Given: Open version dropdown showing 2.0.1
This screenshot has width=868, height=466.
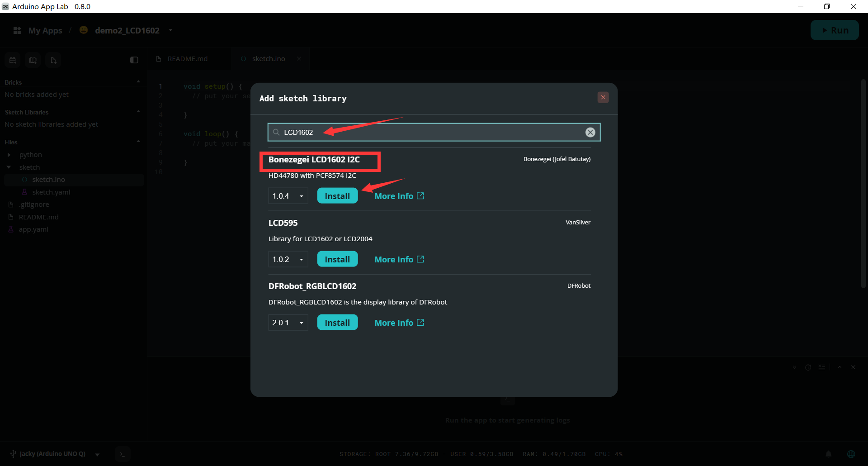Looking at the screenshot, I should pos(288,323).
